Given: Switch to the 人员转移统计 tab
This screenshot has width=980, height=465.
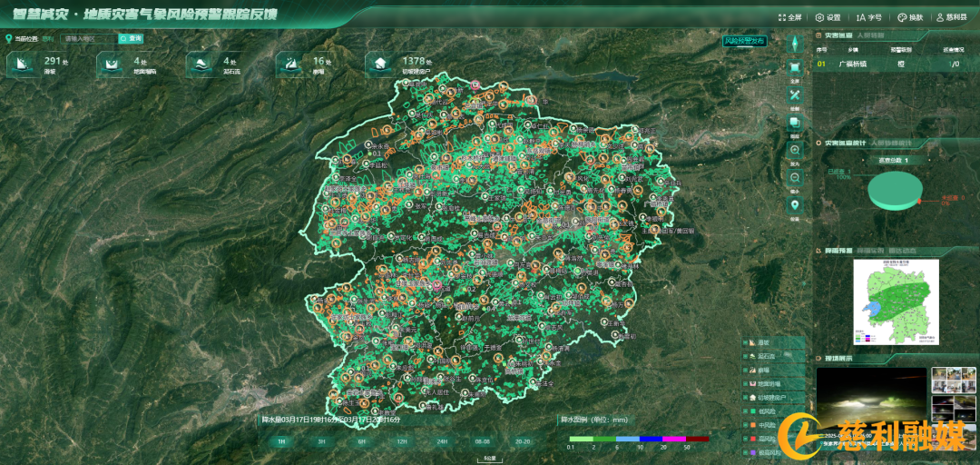Looking at the screenshot, I should (890, 143).
